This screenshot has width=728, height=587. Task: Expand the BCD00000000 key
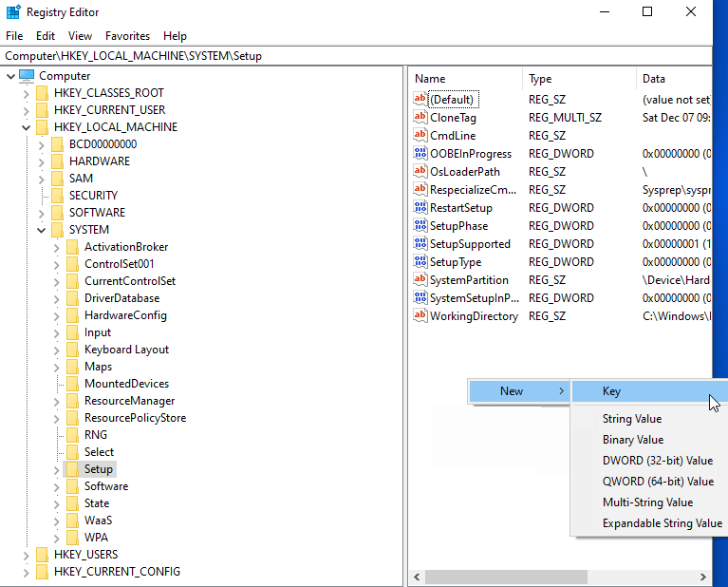[x=42, y=144]
